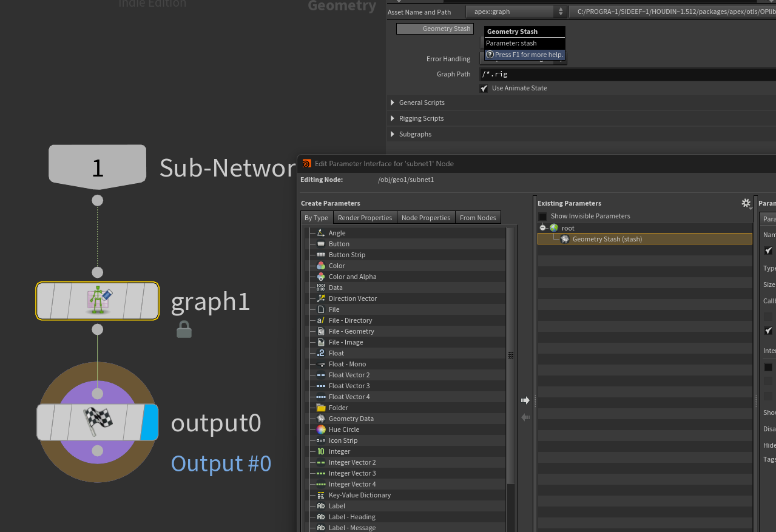This screenshot has width=776, height=532.
Task: Select the plain File parameter type
Action: 334,309
